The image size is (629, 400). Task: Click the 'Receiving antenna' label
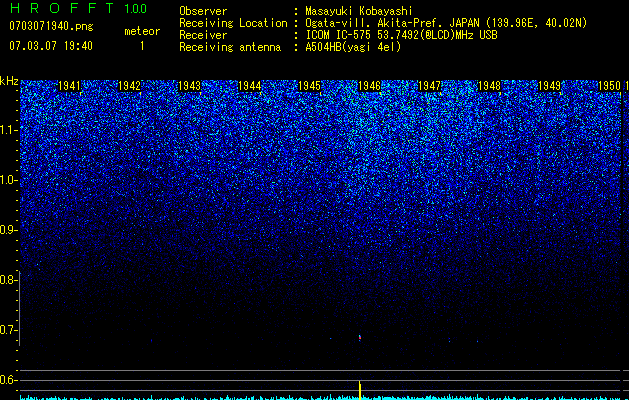tap(230, 47)
